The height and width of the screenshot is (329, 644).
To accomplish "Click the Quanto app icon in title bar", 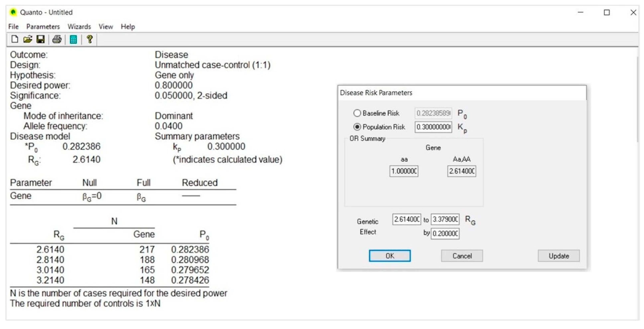I will tap(13, 12).
